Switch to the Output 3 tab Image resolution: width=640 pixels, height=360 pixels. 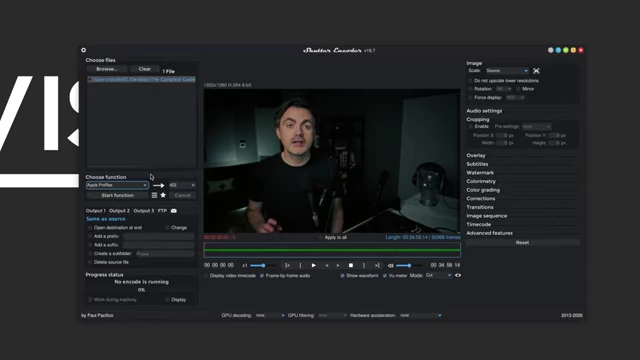click(x=144, y=211)
